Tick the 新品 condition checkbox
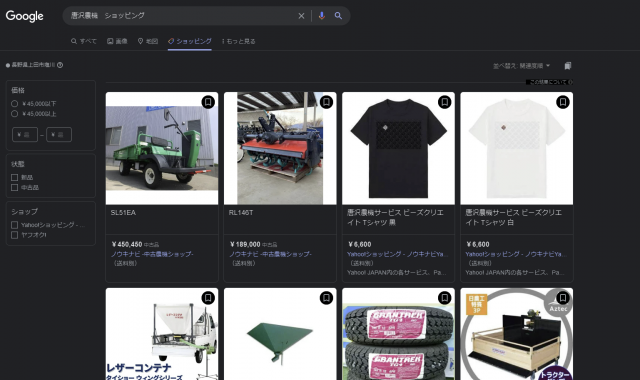This screenshot has height=380, width=640. (15, 177)
